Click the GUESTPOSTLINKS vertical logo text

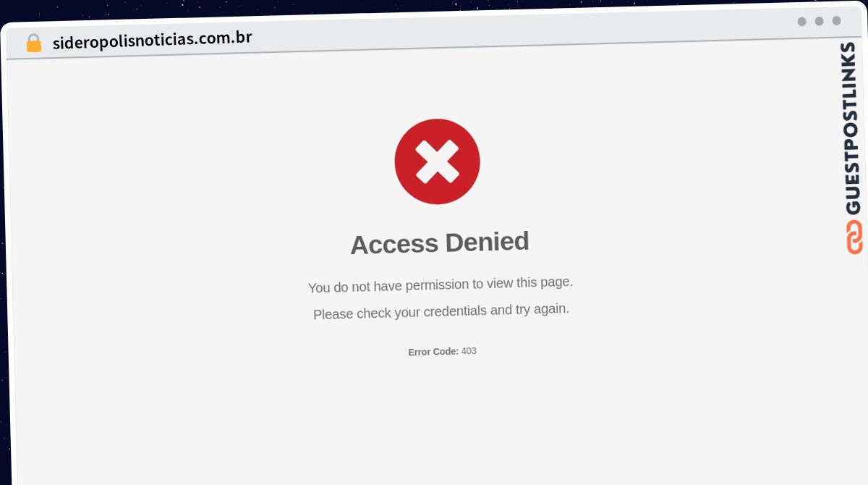click(852, 128)
